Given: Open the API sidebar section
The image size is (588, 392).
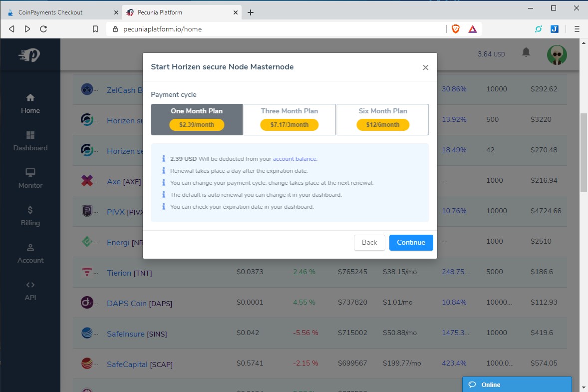Looking at the screenshot, I should coord(30,292).
